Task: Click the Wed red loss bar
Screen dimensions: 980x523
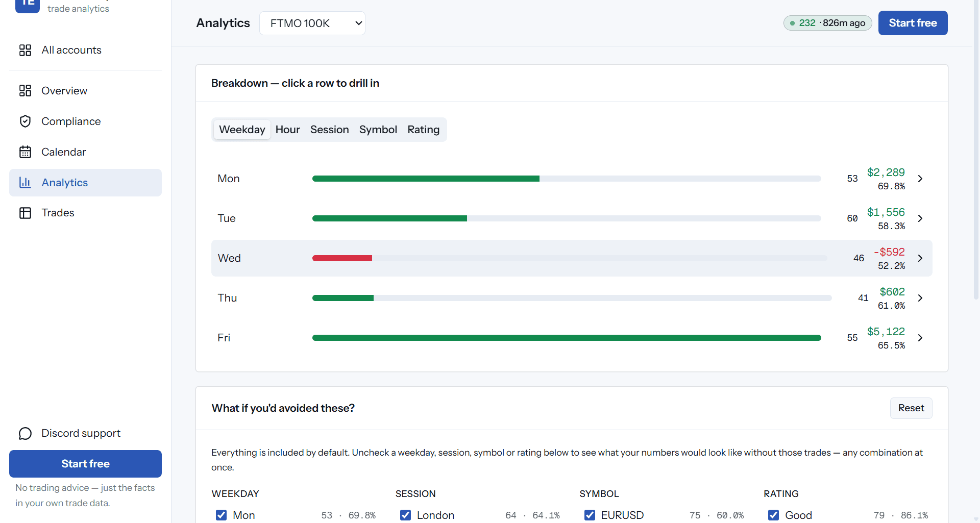Action: pos(342,258)
